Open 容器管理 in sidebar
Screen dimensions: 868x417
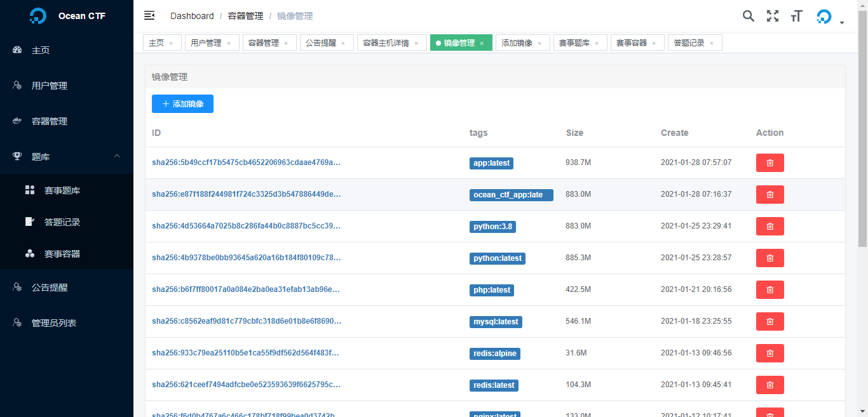(67, 121)
